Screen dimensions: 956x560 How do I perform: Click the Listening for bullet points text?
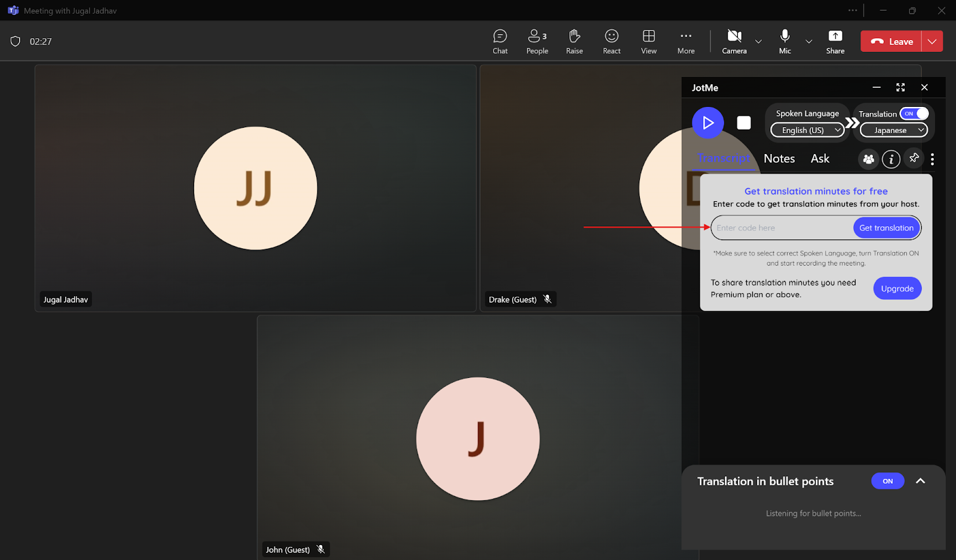point(813,513)
